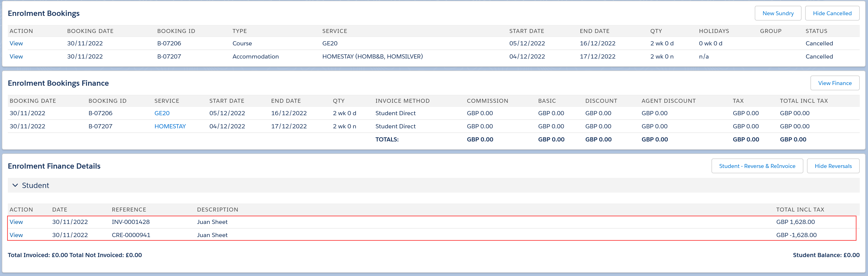View invoice INV-0001428 entry
This screenshot has width=868, height=276.
click(x=16, y=222)
